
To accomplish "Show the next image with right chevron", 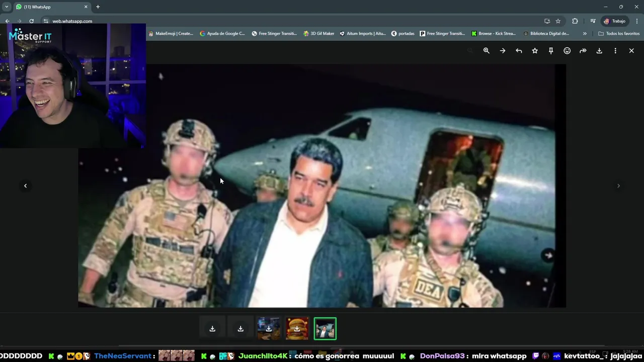I will (618, 186).
